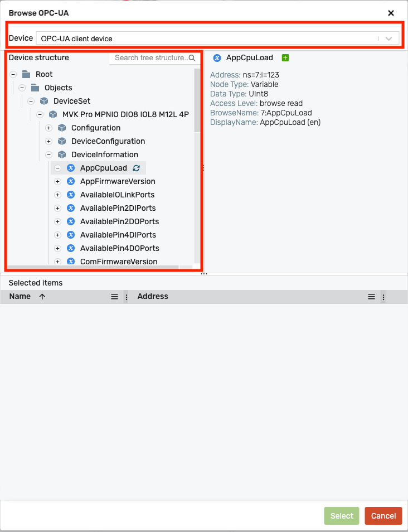Click the Cancel button
This screenshot has width=408, height=532.
383,516
